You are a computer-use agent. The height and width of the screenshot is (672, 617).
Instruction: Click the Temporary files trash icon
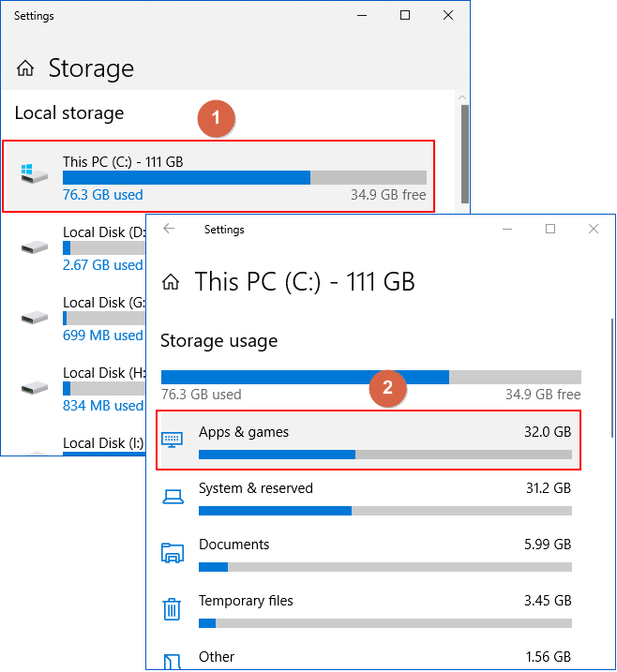coord(172,608)
